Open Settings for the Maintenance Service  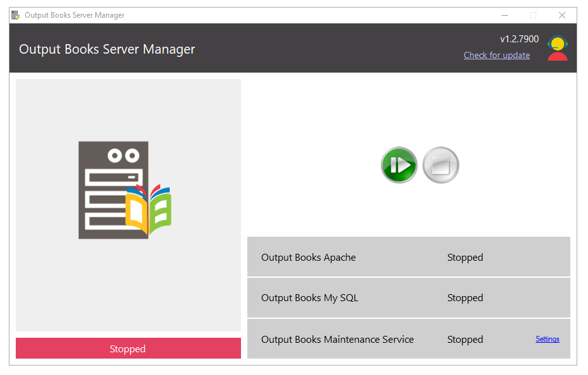tap(547, 339)
